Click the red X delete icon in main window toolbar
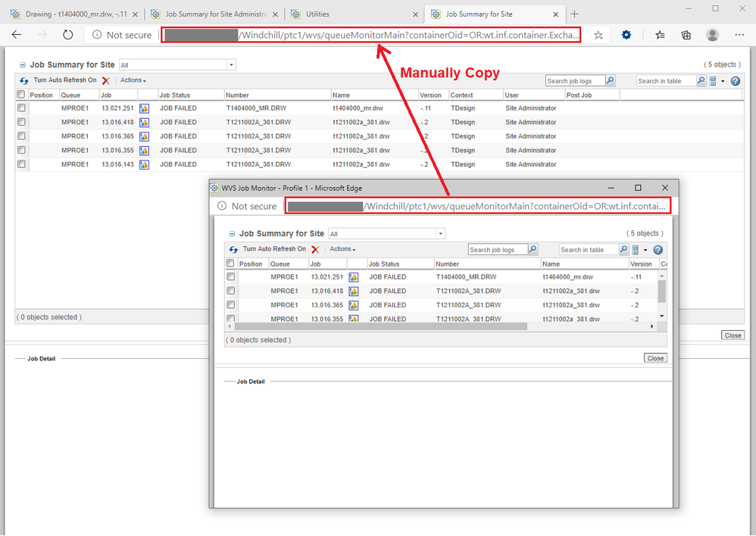The width and height of the screenshot is (756, 536). [106, 80]
